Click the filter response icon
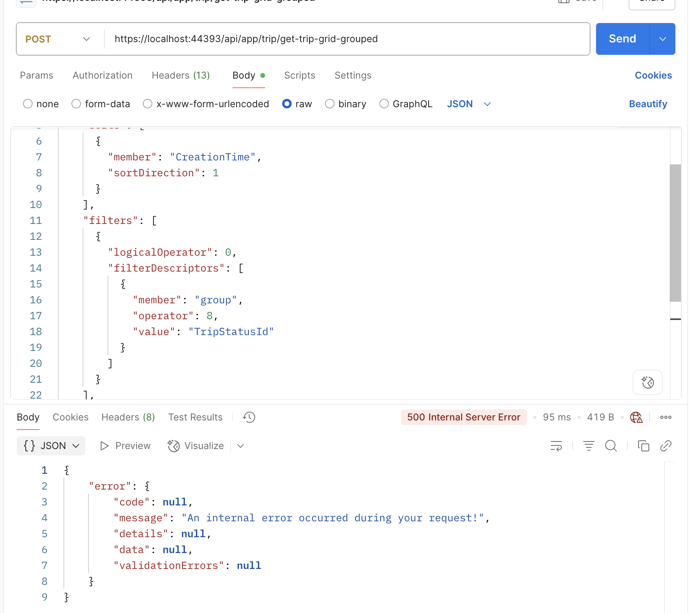The image size is (700, 613). coord(588,446)
